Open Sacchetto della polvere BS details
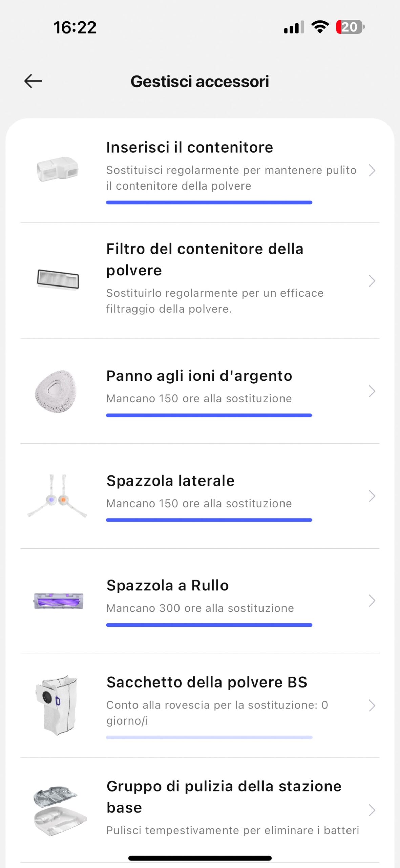400x868 pixels. 207,682
